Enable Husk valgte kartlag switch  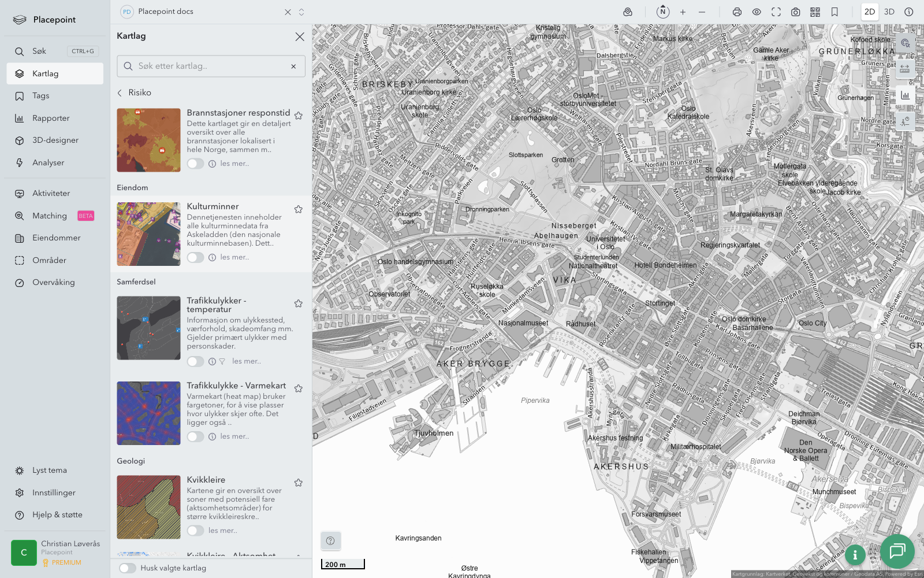coord(128,568)
